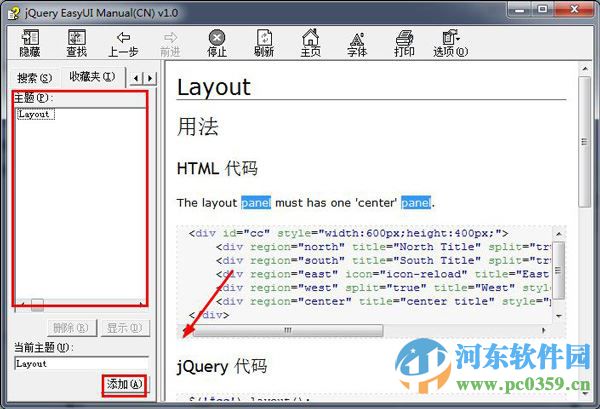The width and height of the screenshot is (600, 409).
Task: Click the topics list horizontal scrollbar thumb
Action: (x=37, y=305)
